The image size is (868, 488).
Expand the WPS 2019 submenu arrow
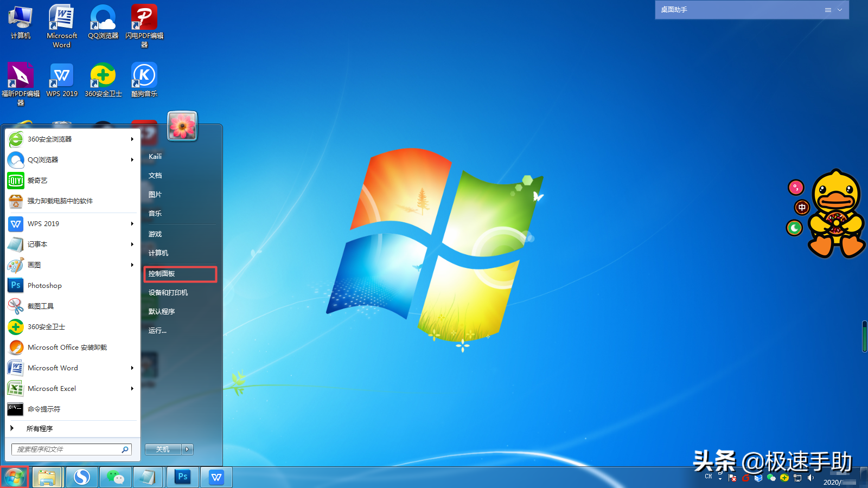click(x=132, y=224)
